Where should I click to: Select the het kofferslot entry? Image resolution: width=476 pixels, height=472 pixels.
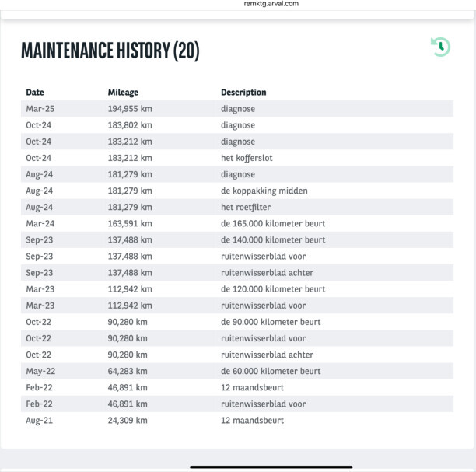click(247, 158)
